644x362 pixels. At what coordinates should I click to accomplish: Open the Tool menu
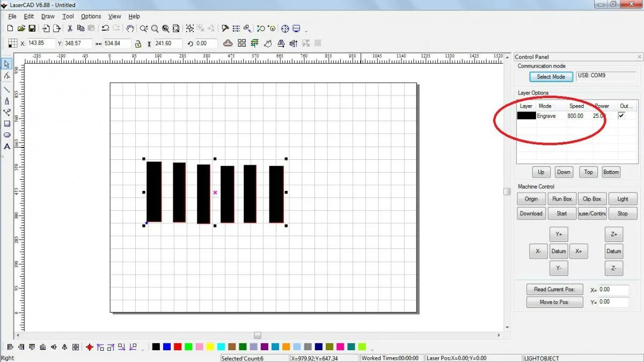click(68, 17)
